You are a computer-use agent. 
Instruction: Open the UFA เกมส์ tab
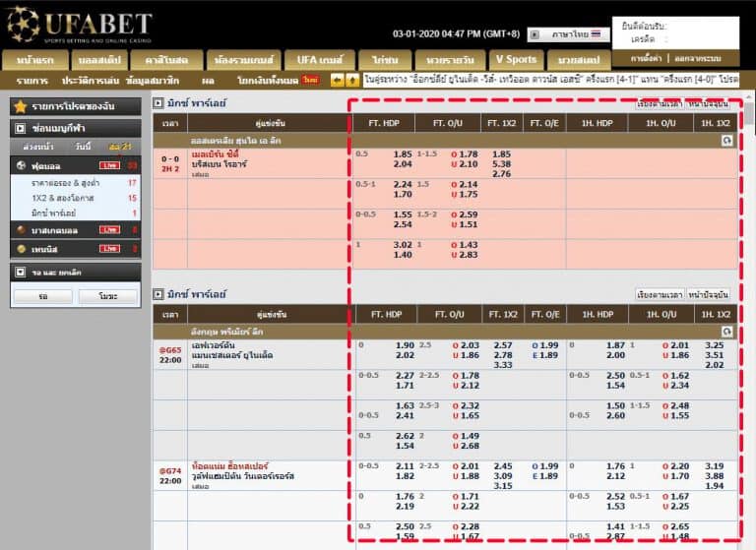point(320,60)
